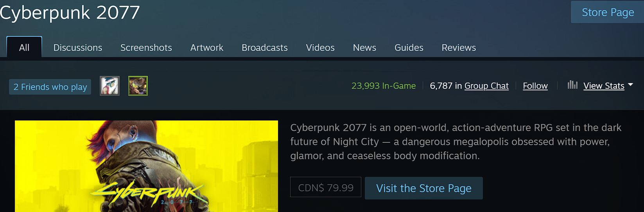
Task: View the Reviews tab
Action: [459, 48]
